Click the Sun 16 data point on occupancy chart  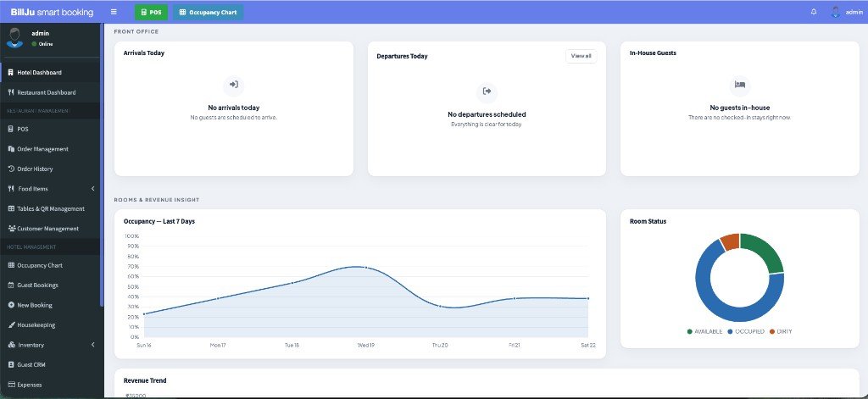pos(144,313)
